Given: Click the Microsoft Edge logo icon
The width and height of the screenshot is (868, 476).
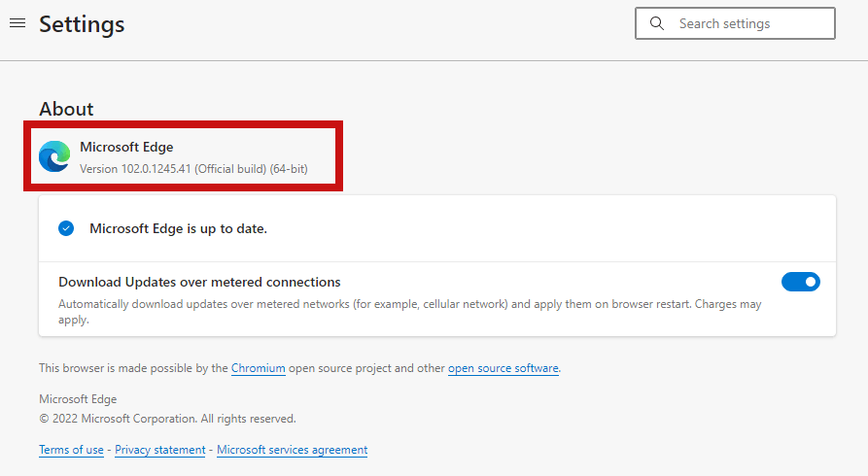Looking at the screenshot, I should pyautogui.click(x=54, y=156).
